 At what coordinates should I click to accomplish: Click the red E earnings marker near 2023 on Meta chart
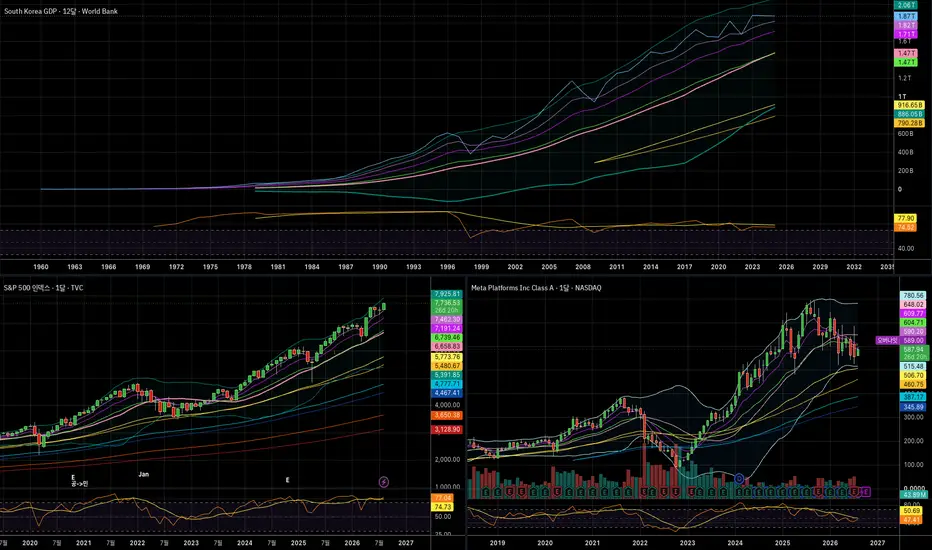coord(692,492)
